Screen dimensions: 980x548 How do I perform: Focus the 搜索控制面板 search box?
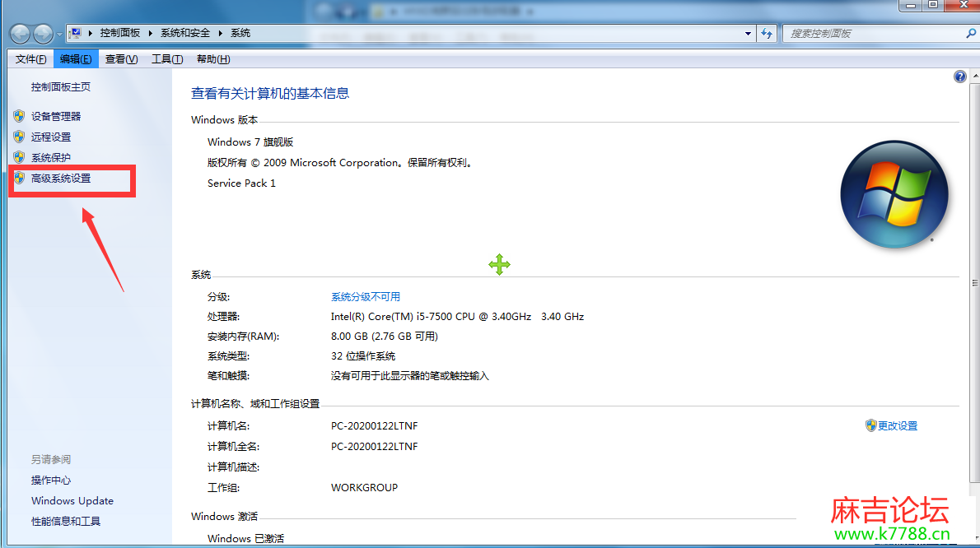(x=875, y=34)
